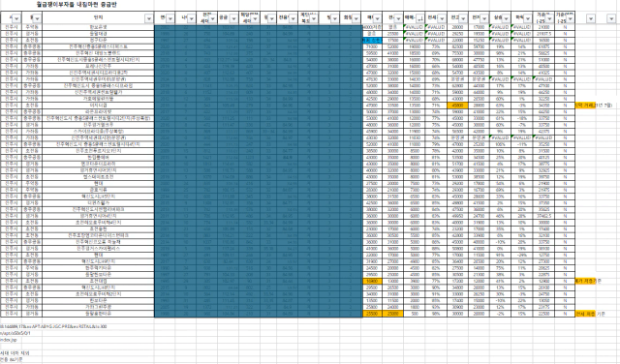
Task: Select the cell containing 61875
Action: point(543,46)
